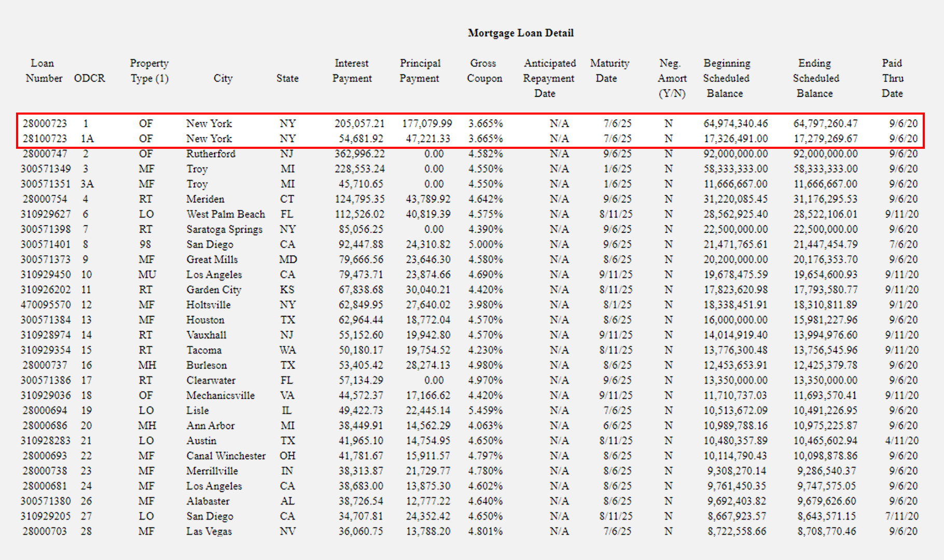Click the Mortgage Loan Detail title
Screen dimensions: 944x560
520,33
